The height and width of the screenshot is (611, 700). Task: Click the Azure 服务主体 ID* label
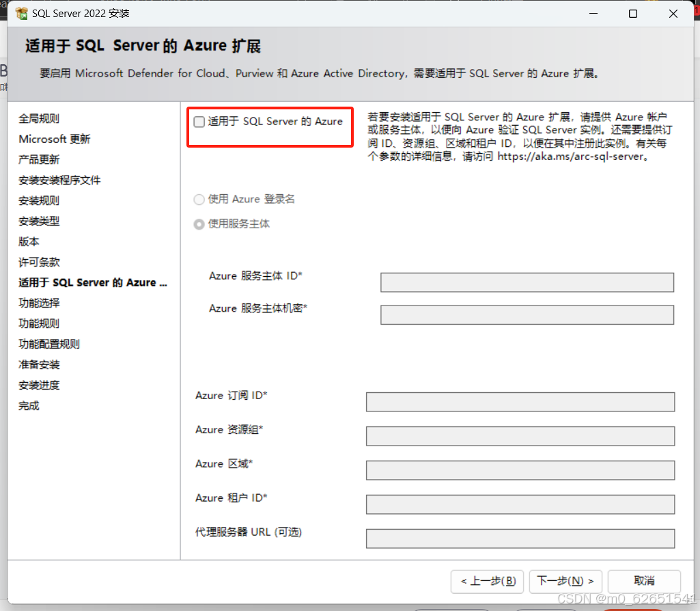(x=256, y=275)
